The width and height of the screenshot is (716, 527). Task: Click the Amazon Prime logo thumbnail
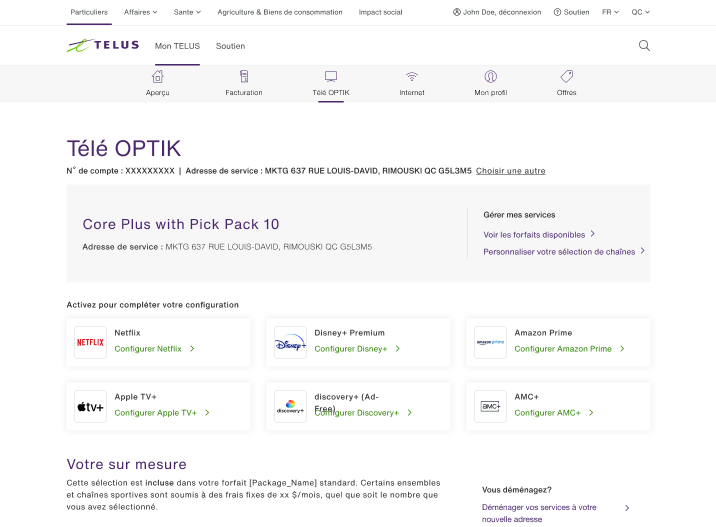click(490, 342)
